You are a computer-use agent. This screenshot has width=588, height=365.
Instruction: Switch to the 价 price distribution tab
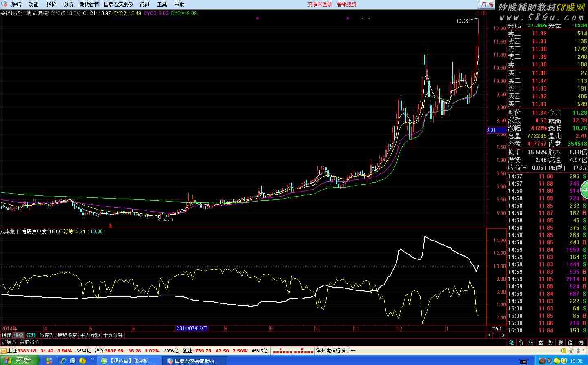521,343
